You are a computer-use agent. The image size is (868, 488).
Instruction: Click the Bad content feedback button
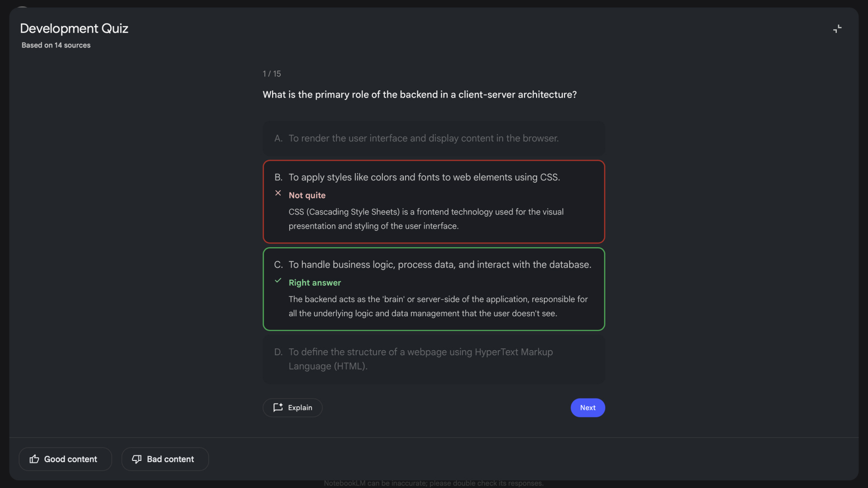(x=165, y=459)
